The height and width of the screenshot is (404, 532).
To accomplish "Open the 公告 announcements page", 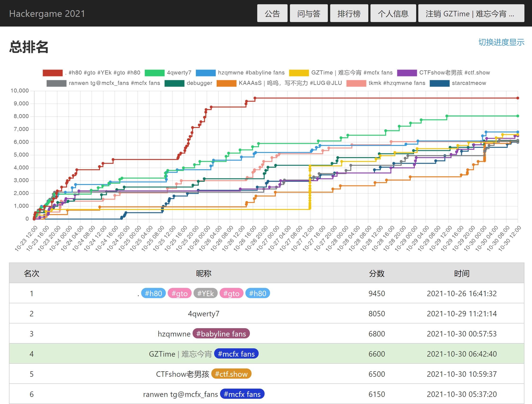I will click(x=272, y=14).
